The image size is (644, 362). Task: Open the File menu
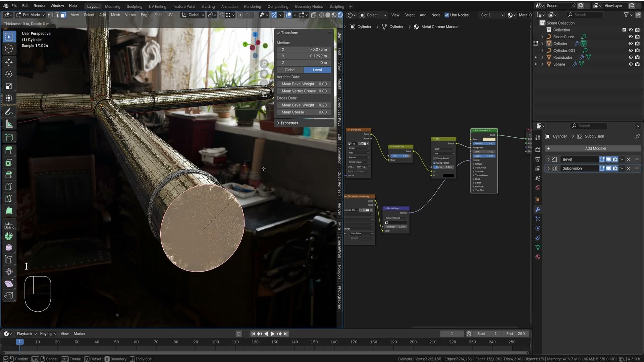(x=14, y=6)
